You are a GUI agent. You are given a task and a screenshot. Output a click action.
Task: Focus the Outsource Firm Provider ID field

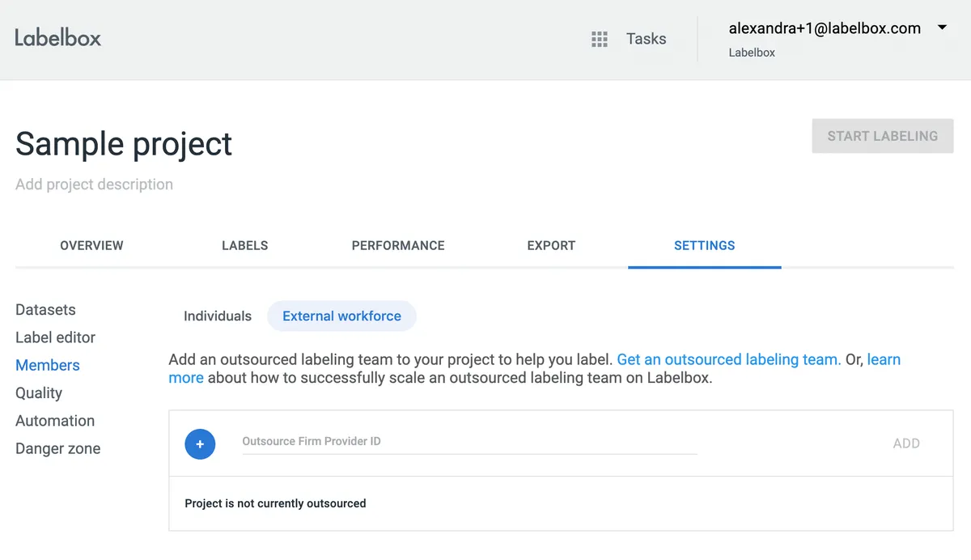coord(469,442)
